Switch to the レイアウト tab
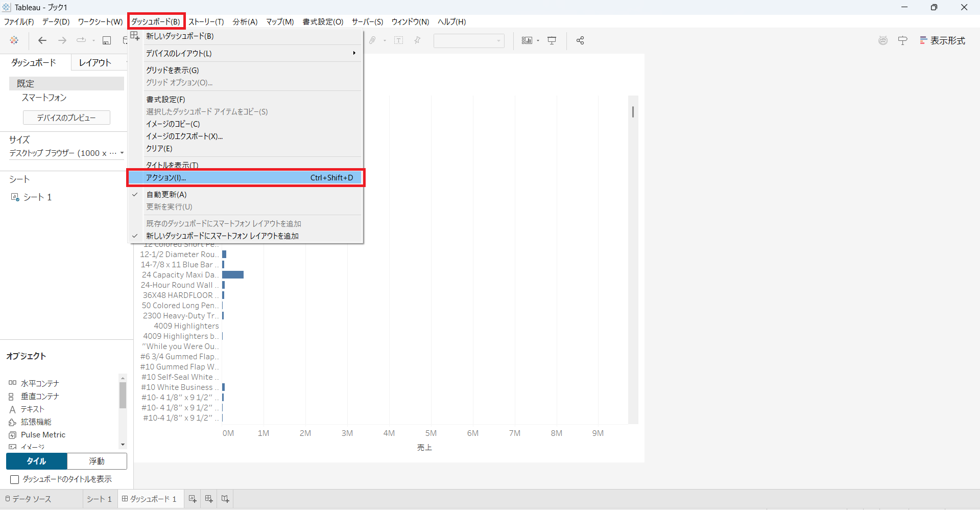Image resolution: width=980 pixels, height=510 pixels. point(95,62)
